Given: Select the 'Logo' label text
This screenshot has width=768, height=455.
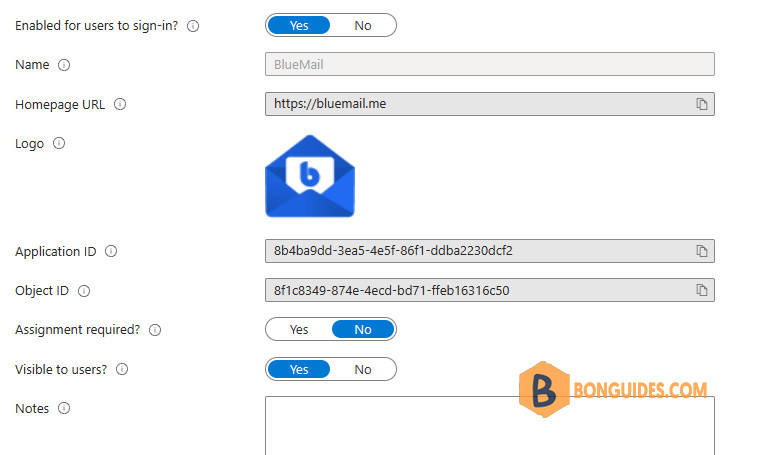Looking at the screenshot, I should click(x=29, y=144).
